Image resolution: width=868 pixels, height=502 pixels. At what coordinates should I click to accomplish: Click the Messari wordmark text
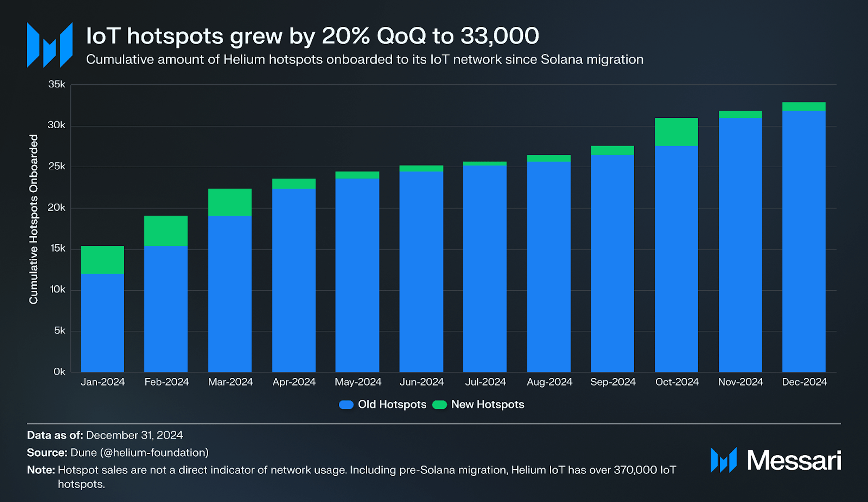[x=794, y=460]
